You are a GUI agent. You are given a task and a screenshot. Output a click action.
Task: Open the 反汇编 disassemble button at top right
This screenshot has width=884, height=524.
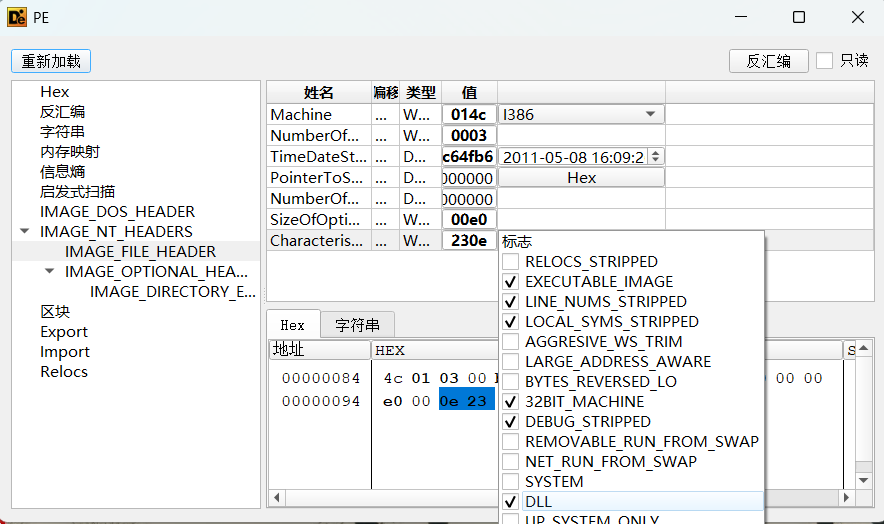click(x=768, y=61)
